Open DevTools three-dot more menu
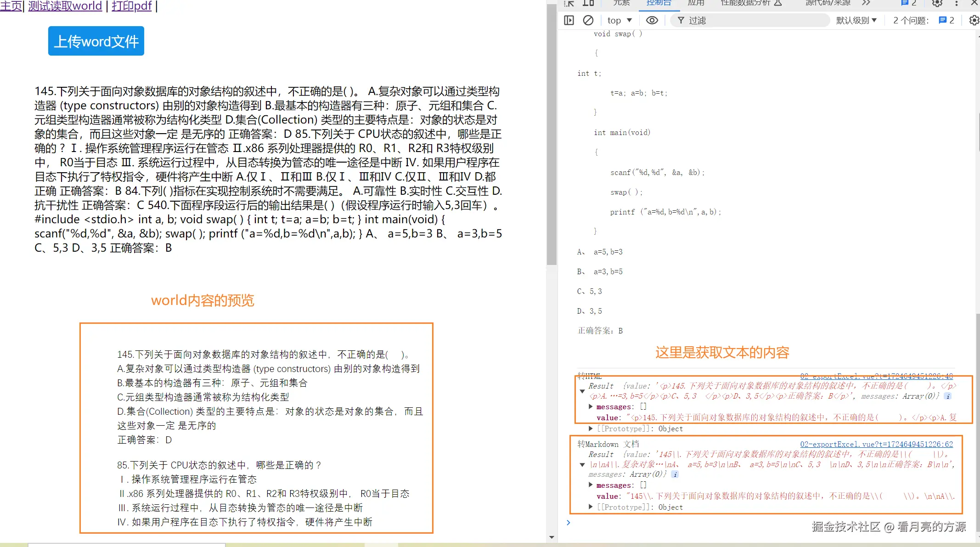 click(x=957, y=3)
